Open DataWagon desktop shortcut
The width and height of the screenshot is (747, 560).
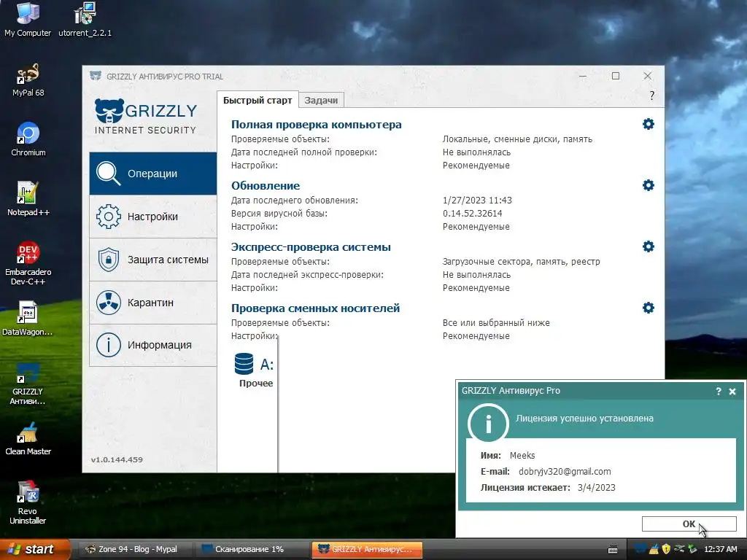[28, 319]
